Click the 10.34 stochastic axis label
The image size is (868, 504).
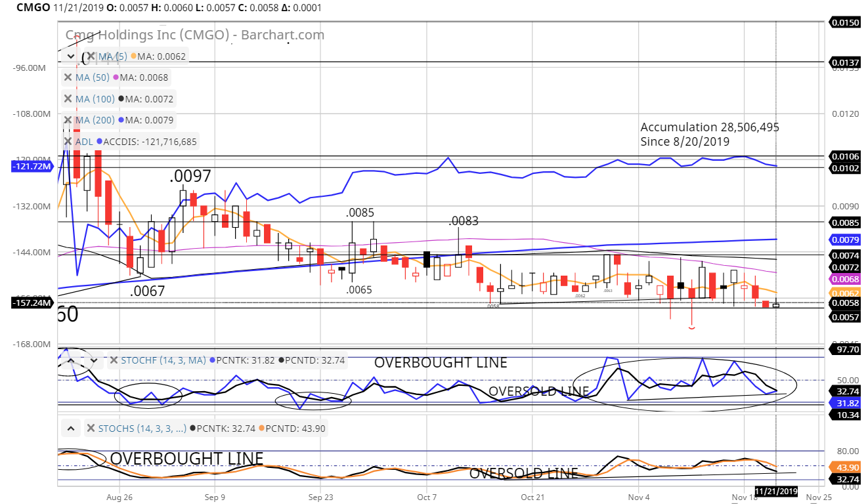tap(845, 415)
